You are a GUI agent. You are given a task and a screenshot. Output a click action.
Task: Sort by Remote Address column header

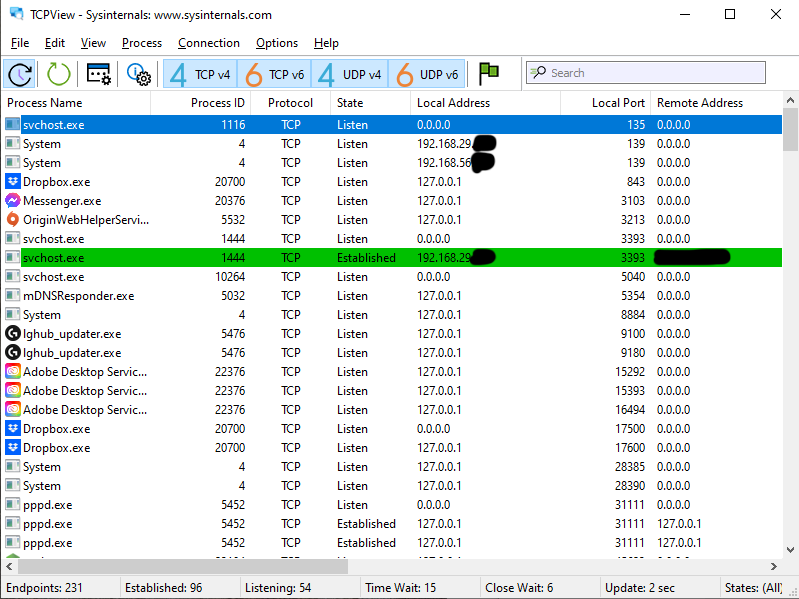(x=716, y=103)
